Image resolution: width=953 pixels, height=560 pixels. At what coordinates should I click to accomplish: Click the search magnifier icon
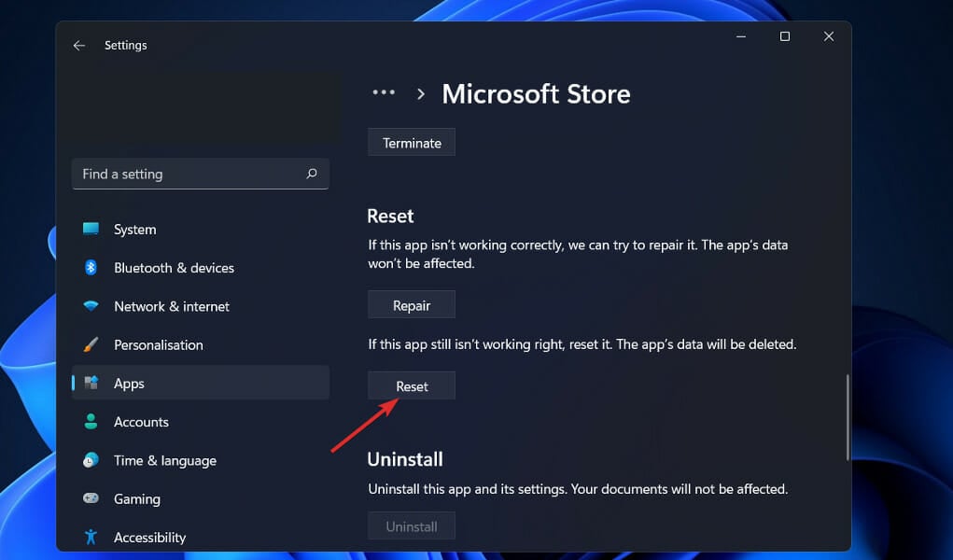[312, 174]
